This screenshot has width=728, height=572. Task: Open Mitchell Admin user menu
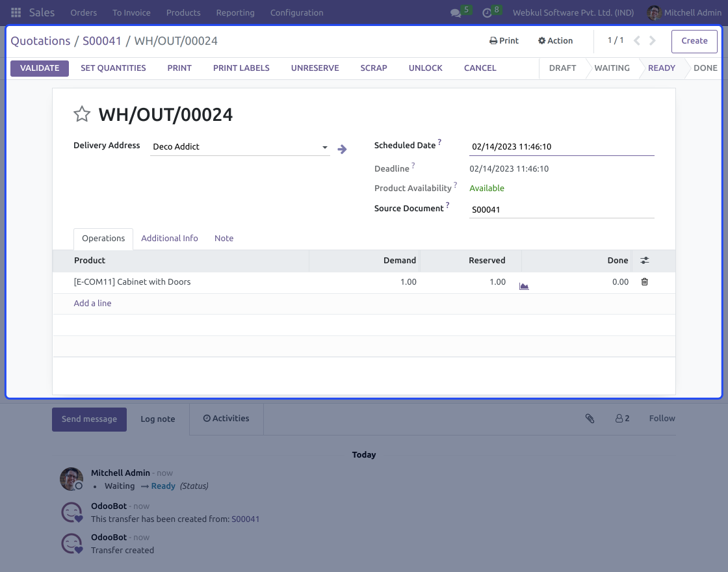tap(684, 13)
